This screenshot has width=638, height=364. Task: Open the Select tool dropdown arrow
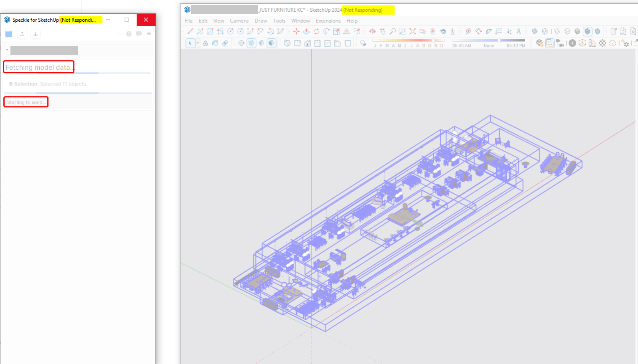click(198, 43)
